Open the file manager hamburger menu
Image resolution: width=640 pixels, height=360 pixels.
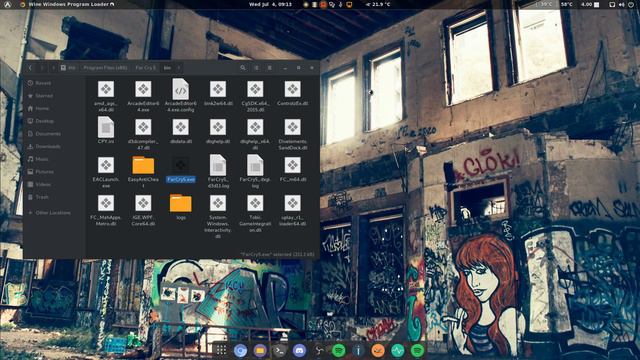tap(270, 68)
